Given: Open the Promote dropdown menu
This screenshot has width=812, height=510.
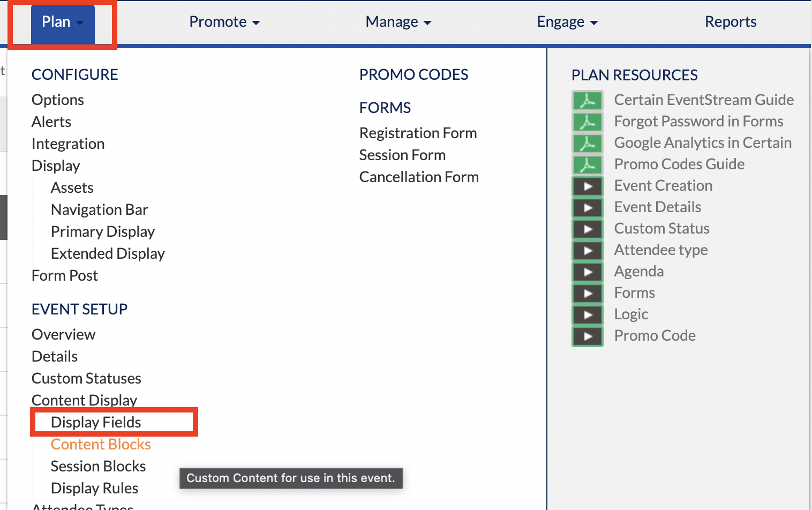Looking at the screenshot, I should (224, 22).
